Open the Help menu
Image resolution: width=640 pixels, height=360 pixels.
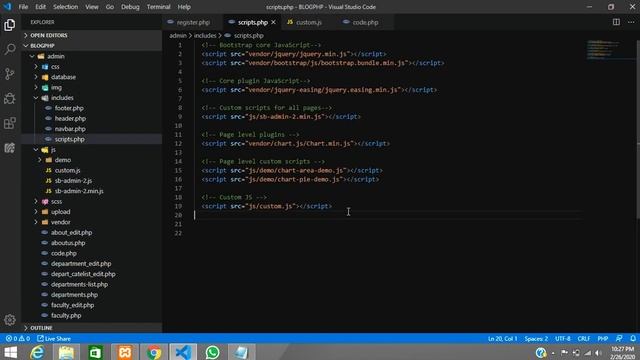[x=184, y=7]
